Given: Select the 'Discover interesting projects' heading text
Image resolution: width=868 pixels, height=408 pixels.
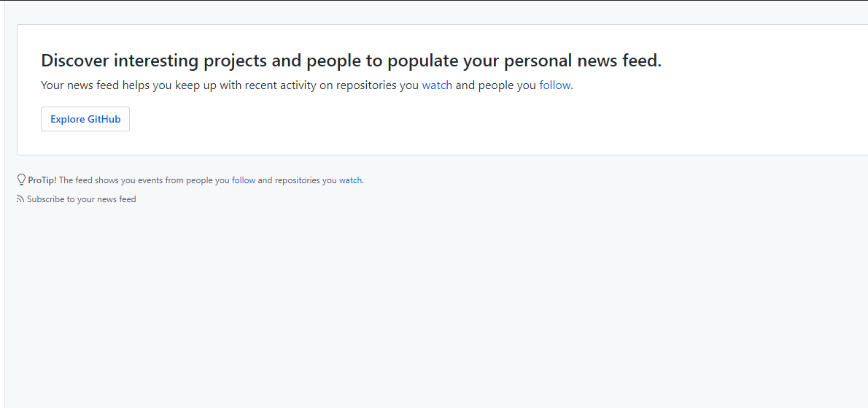Looking at the screenshot, I should pos(351,61).
